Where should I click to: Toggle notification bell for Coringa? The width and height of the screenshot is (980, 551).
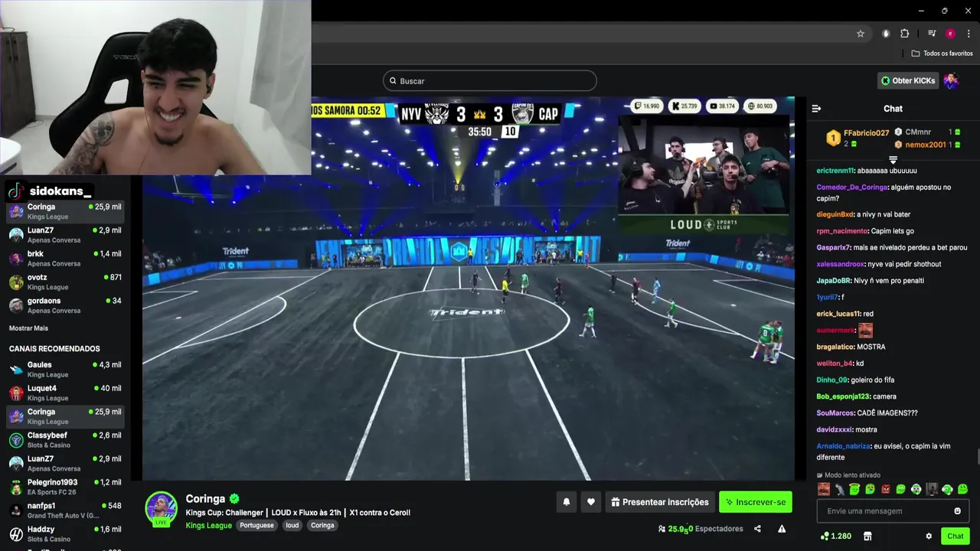[567, 502]
